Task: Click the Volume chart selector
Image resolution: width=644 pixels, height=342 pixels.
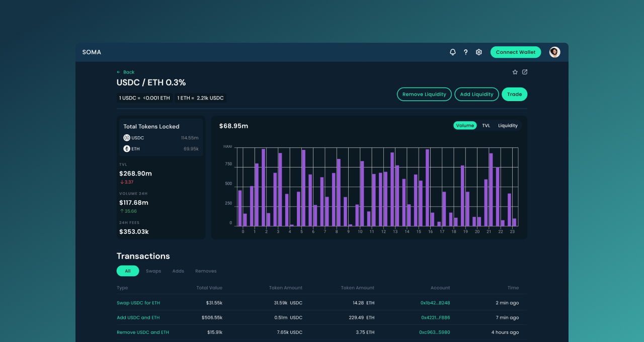Action: pos(464,125)
